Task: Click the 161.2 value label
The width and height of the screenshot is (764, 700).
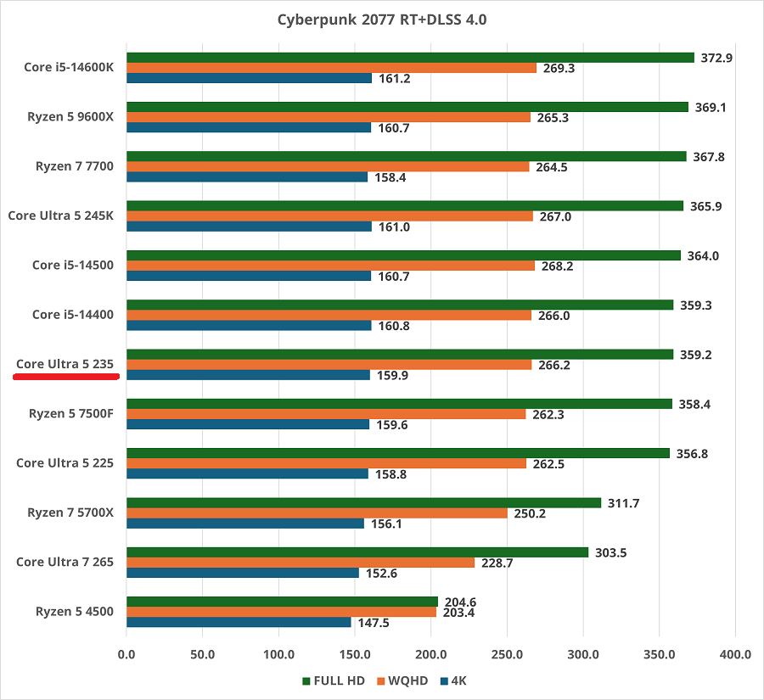Action: [395, 78]
